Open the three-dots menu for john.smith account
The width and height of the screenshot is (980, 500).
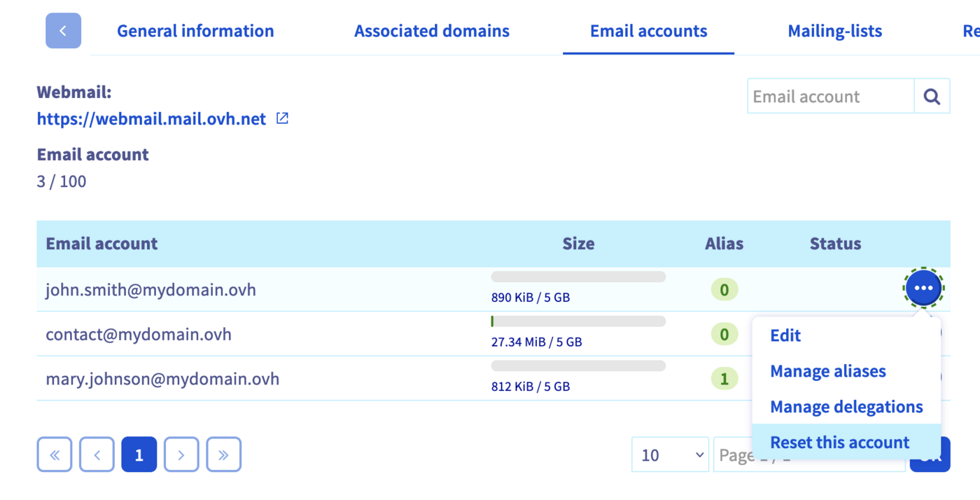pyautogui.click(x=923, y=288)
